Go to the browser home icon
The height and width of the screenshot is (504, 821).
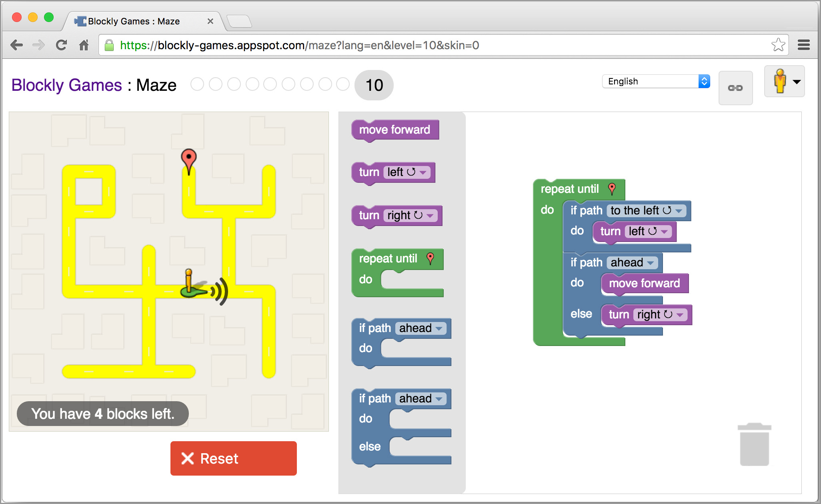pos(84,45)
